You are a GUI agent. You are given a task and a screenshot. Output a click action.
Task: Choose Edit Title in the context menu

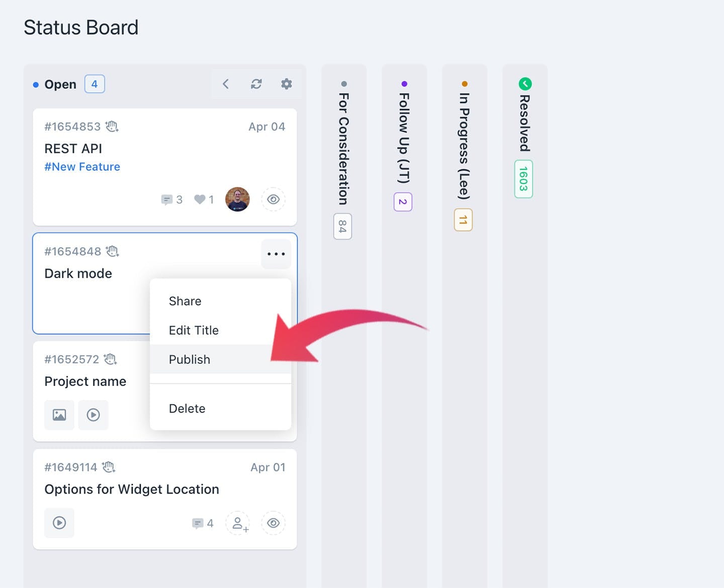pos(194,330)
